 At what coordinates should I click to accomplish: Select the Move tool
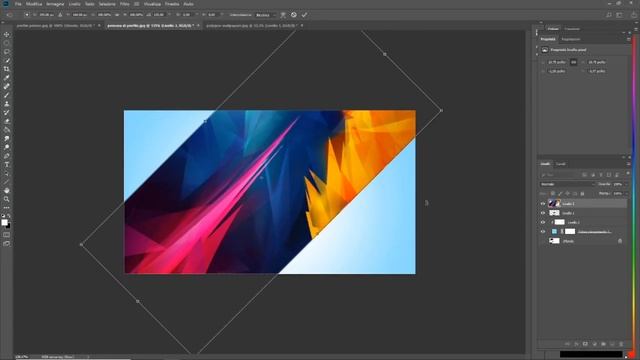point(7,34)
